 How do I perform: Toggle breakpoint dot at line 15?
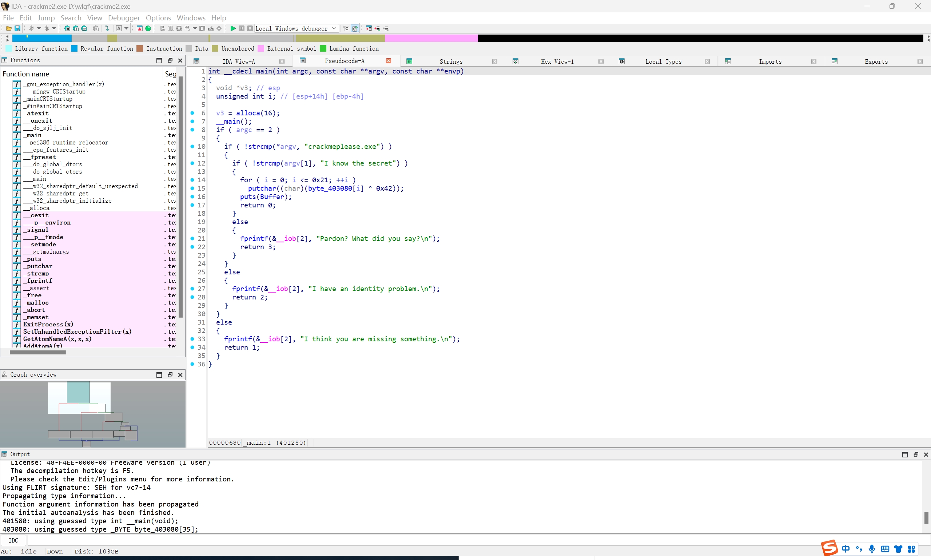point(192,188)
